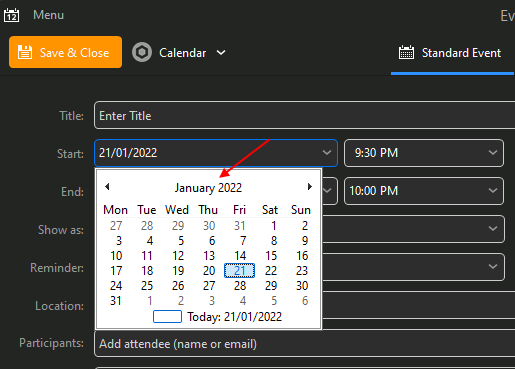Select January 23 in the calendar
The height and width of the screenshot is (369, 515).
[302, 271]
